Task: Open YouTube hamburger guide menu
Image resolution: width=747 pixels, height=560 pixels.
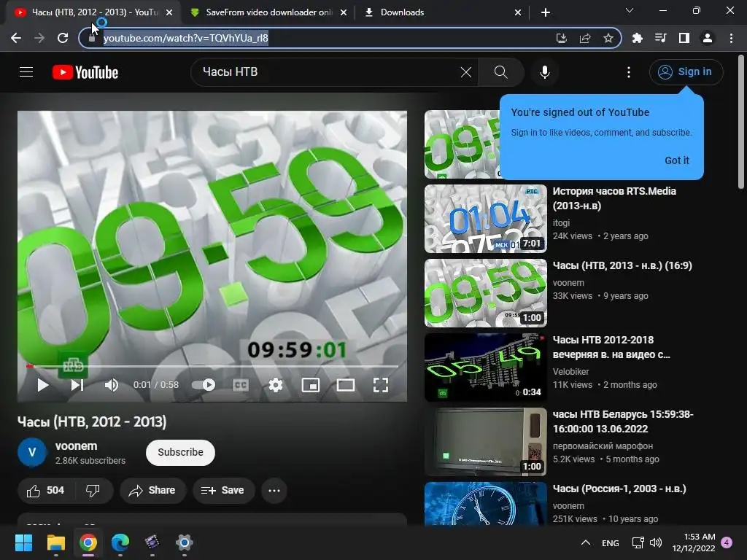Action: [26, 72]
